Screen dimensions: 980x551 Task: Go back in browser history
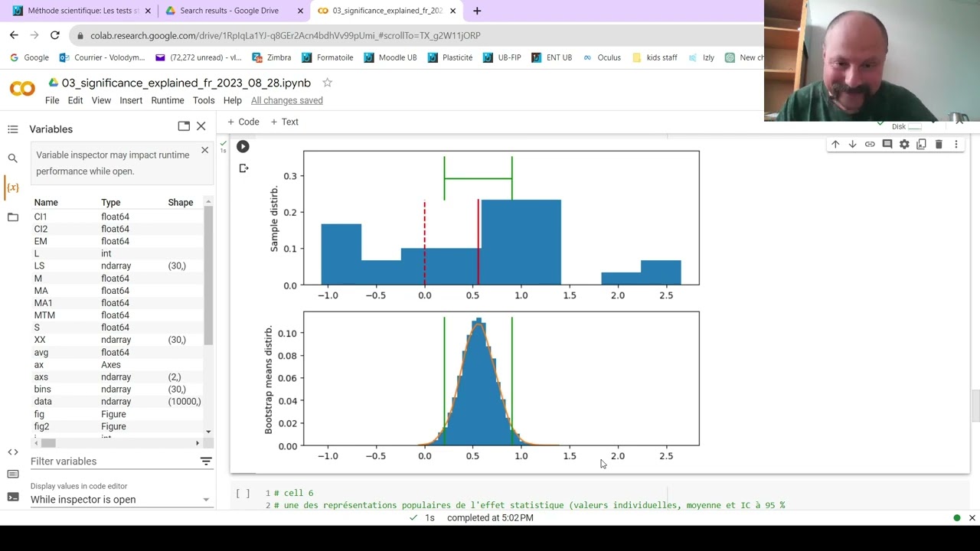[14, 35]
